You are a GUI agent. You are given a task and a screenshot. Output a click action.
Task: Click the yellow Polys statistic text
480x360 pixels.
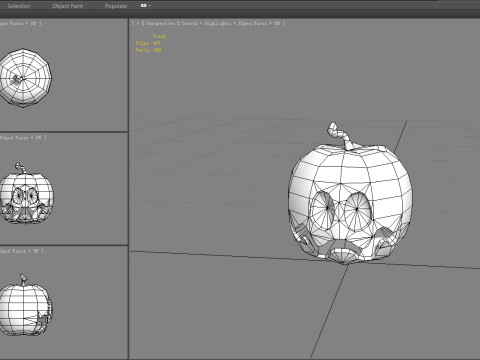[148, 43]
